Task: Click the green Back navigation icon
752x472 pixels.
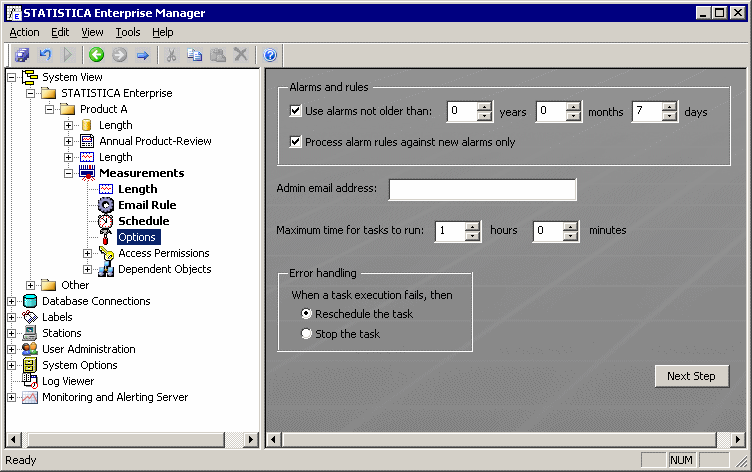Action: (96, 55)
